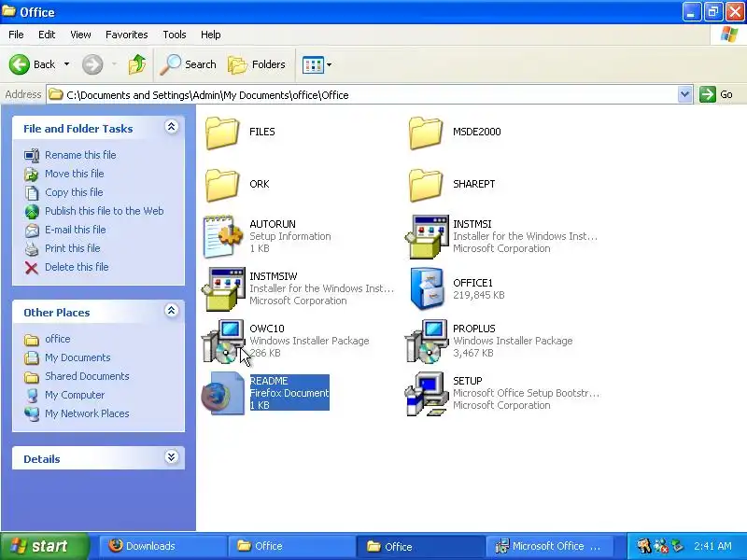Expand the Details panel

[x=172, y=457]
